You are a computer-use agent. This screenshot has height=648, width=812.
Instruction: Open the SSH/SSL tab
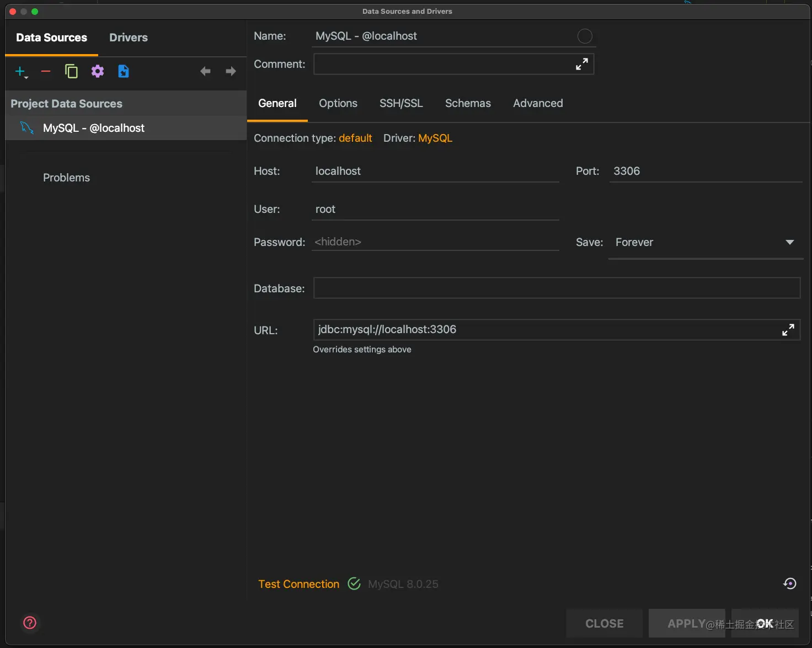[401, 103]
